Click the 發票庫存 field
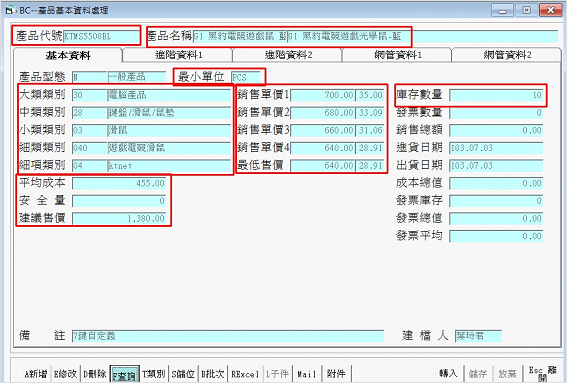 pyautogui.click(x=496, y=201)
